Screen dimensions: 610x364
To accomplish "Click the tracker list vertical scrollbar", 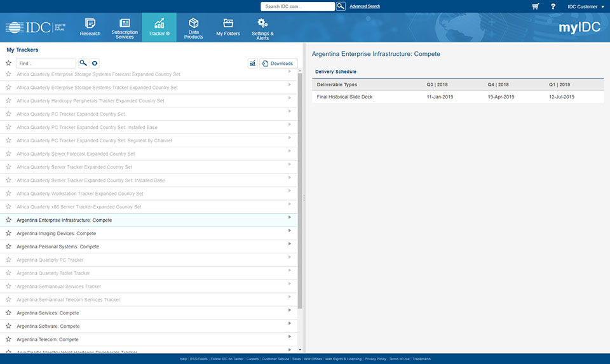I will click(299, 191).
